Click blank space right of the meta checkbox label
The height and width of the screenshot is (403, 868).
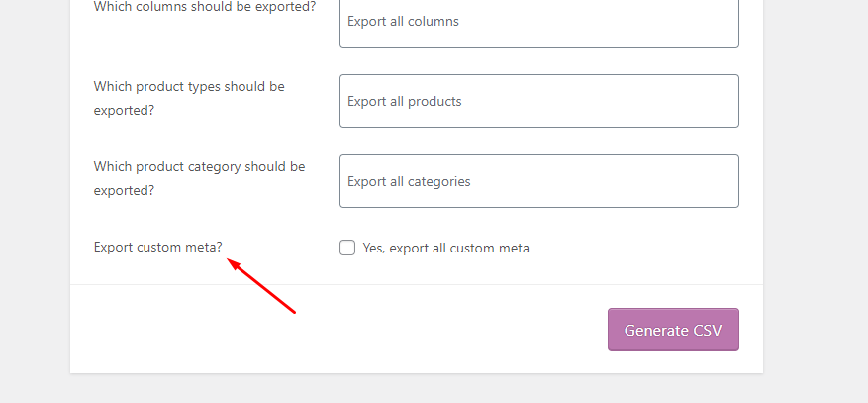[643, 248]
